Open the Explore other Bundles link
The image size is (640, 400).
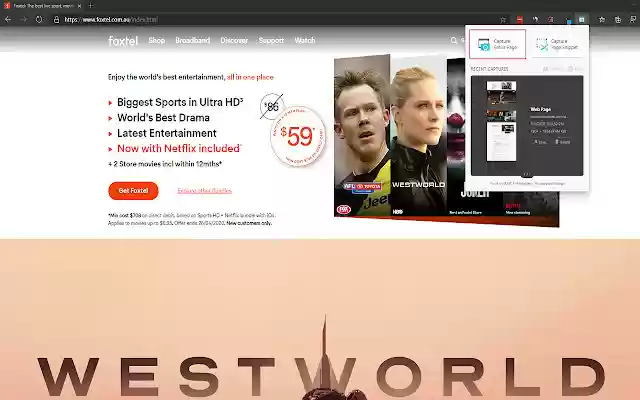(x=204, y=191)
